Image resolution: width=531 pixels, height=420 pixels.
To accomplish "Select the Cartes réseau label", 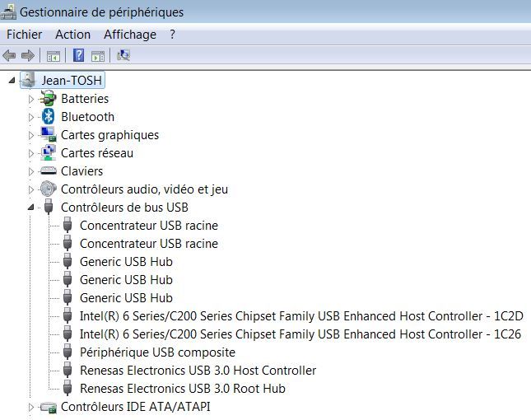I will pyautogui.click(x=97, y=153).
